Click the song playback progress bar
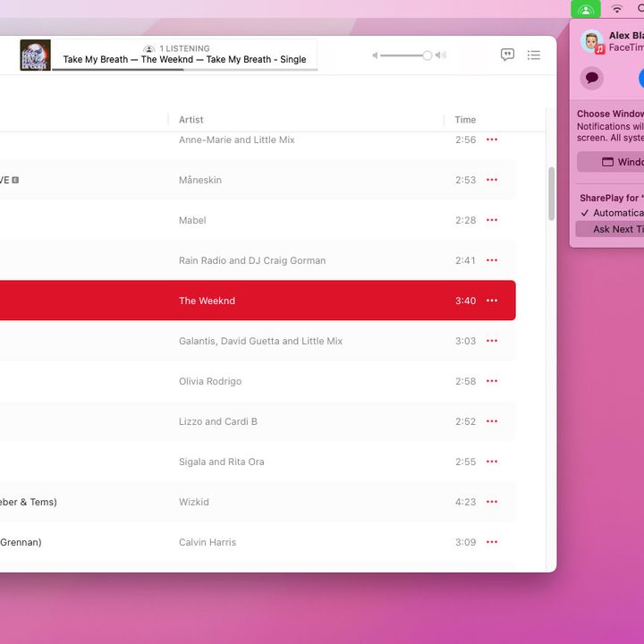The height and width of the screenshot is (644, 644). click(x=185, y=70)
